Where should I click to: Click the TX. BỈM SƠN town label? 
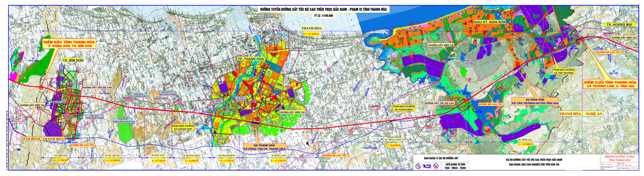(73, 60)
